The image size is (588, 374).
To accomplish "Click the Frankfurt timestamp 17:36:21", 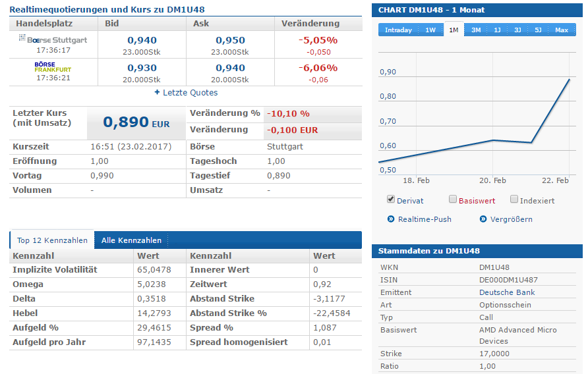I will (53, 78).
